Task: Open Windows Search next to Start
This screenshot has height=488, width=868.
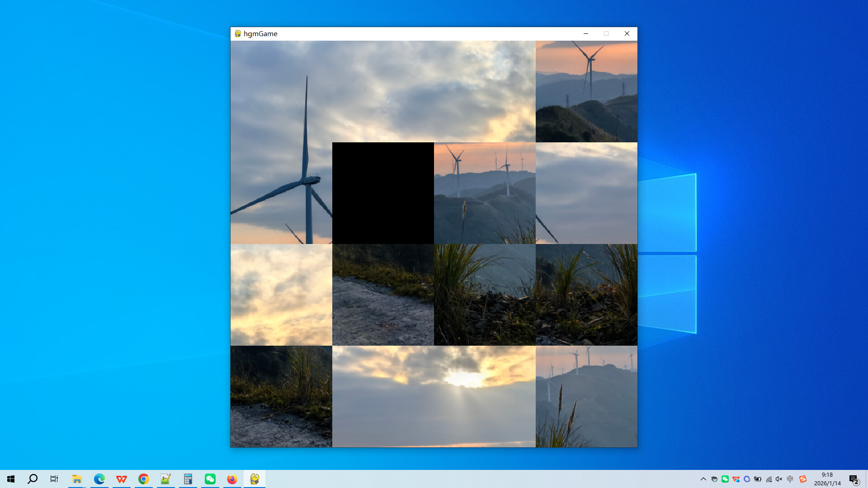Action: coord(32,479)
